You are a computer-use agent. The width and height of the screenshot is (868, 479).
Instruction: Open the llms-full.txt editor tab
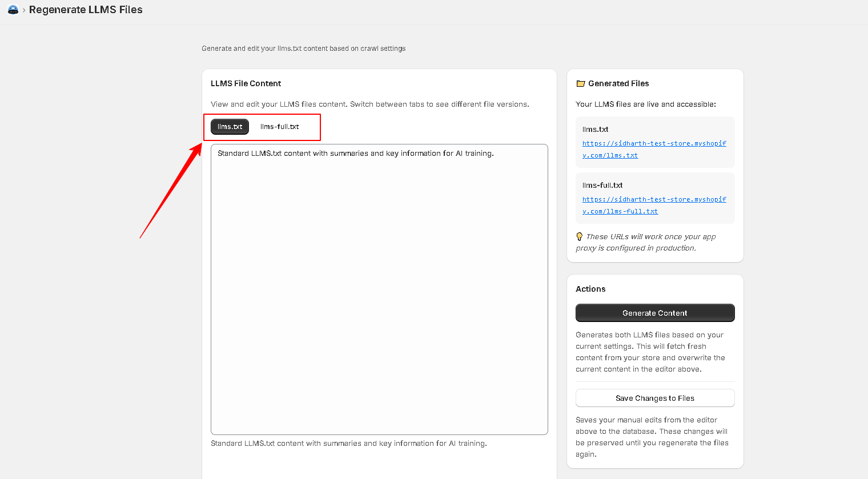pos(279,127)
